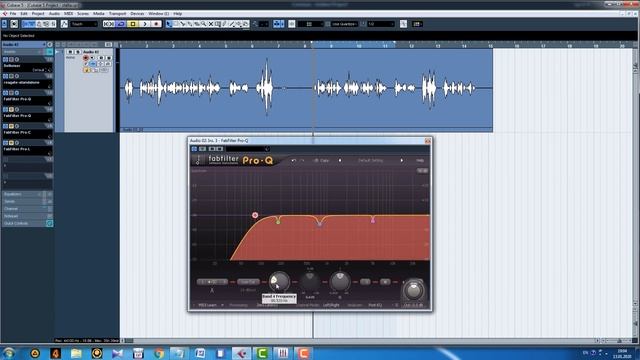Select the Zoom magnifier tool

(x=203, y=24)
